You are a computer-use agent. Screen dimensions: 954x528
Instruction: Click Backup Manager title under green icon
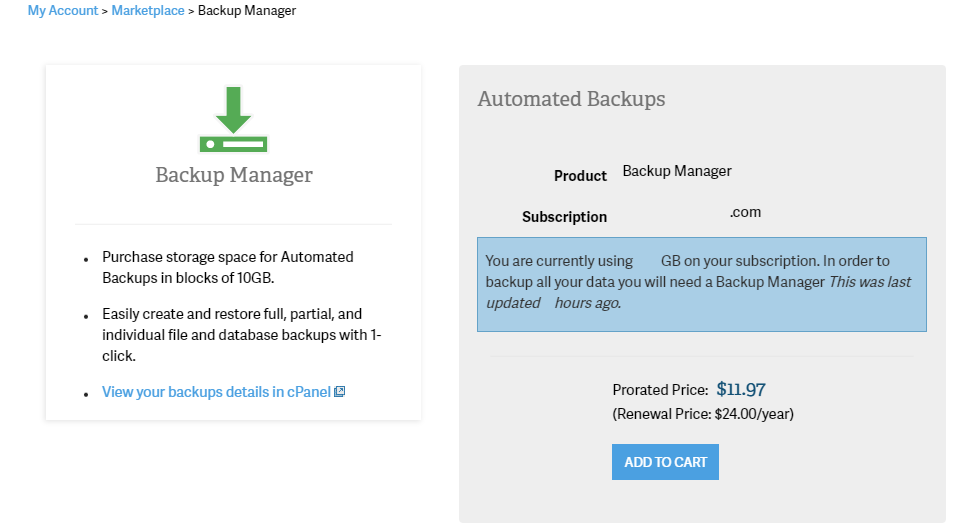click(234, 175)
